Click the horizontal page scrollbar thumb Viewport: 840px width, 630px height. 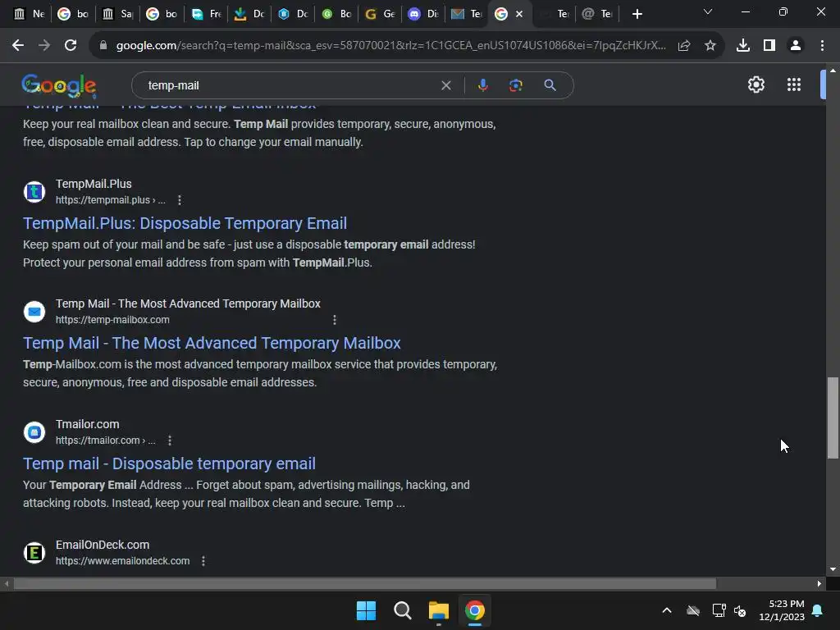click(364, 583)
